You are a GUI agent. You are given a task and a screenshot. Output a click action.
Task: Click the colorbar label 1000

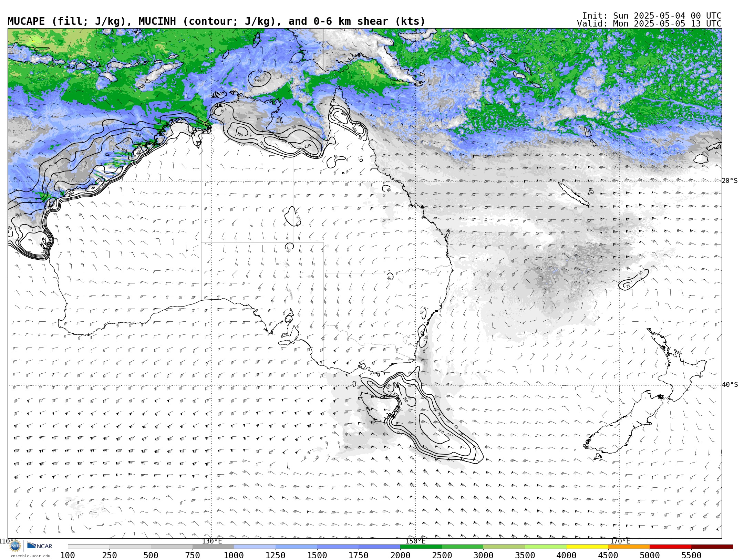(234, 556)
